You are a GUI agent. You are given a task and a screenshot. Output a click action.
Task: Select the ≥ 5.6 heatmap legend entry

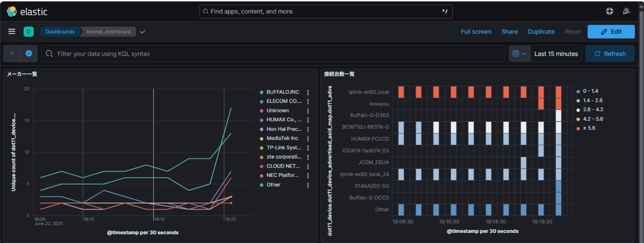[590, 128]
